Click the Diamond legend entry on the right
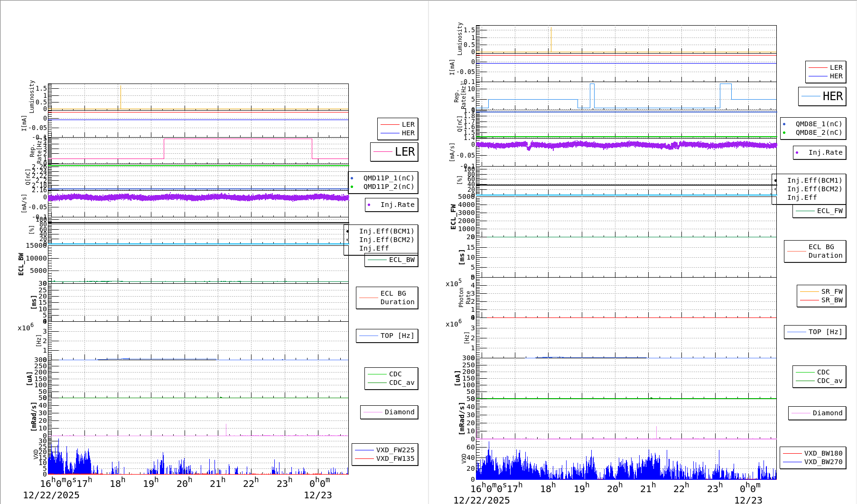Image resolution: width=857 pixels, height=504 pixels. point(818,413)
